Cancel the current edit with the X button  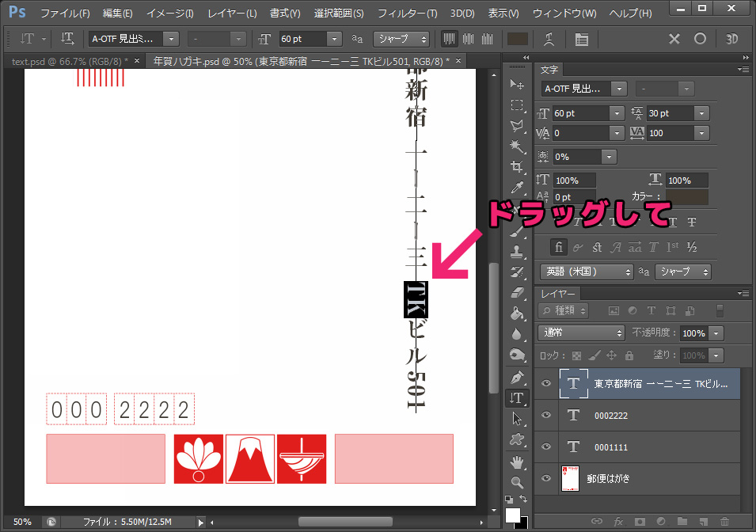(674, 39)
